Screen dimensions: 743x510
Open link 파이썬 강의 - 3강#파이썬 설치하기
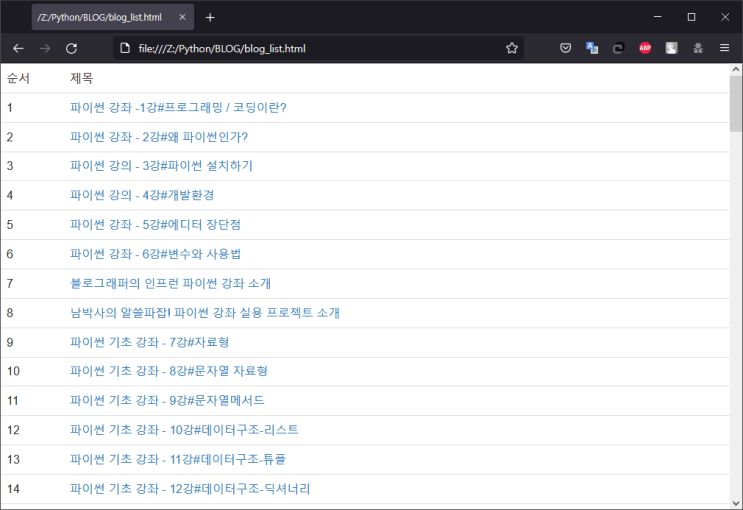pyautogui.click(x=161, y=166)
